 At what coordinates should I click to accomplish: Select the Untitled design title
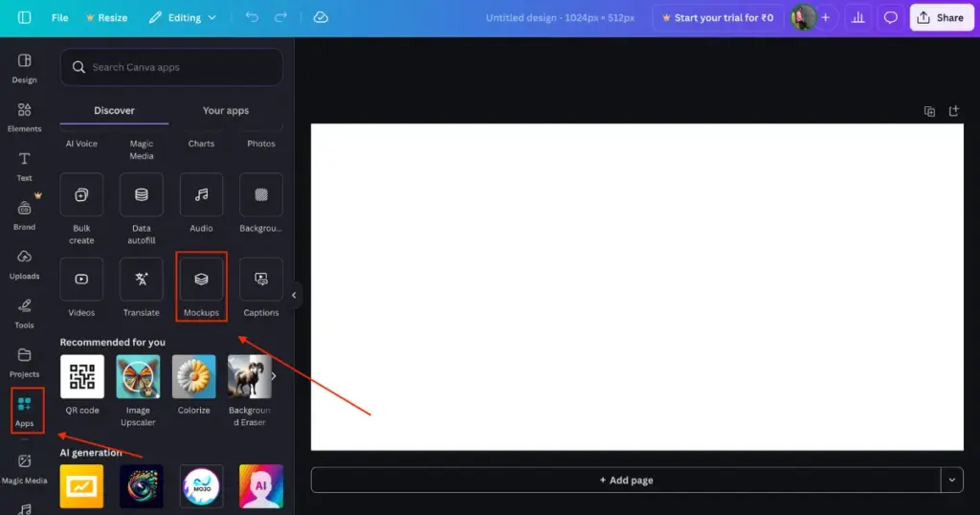point(560,17)
